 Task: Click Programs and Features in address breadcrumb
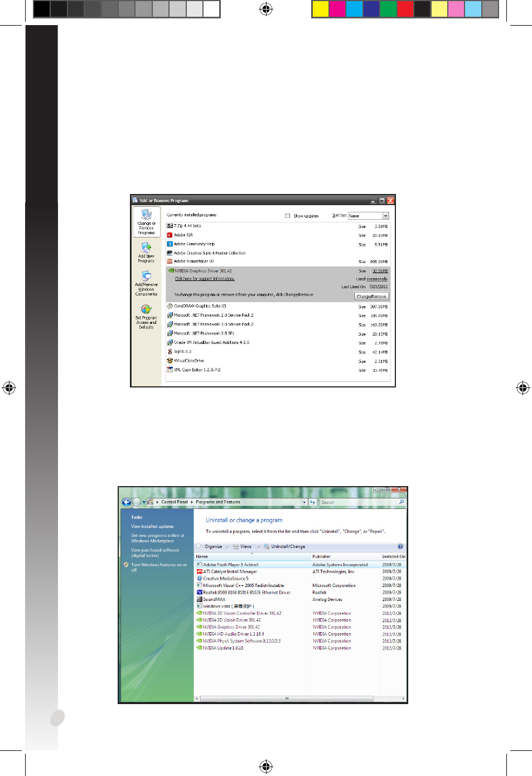point(218,502)
